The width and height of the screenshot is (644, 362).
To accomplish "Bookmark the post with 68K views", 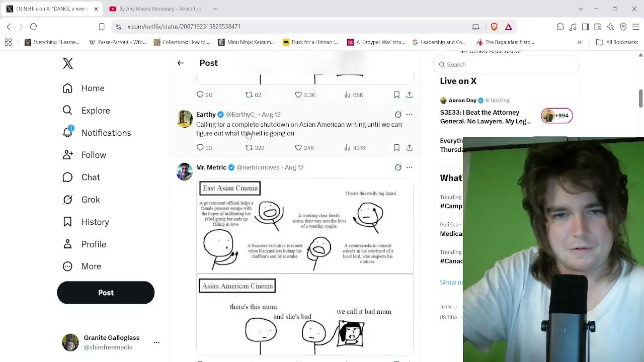I will coord(396,95).
